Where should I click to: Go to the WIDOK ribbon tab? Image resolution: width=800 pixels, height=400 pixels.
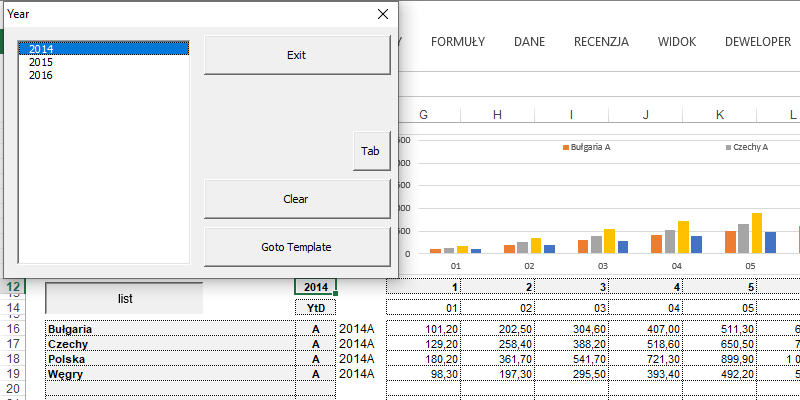pyautogui.click(x=677, y=42)
